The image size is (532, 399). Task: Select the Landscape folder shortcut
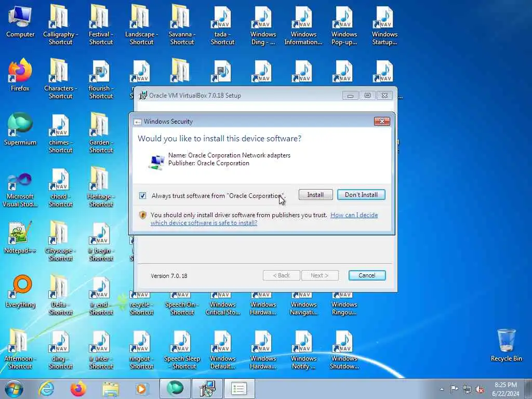click(x=141, y=25)
